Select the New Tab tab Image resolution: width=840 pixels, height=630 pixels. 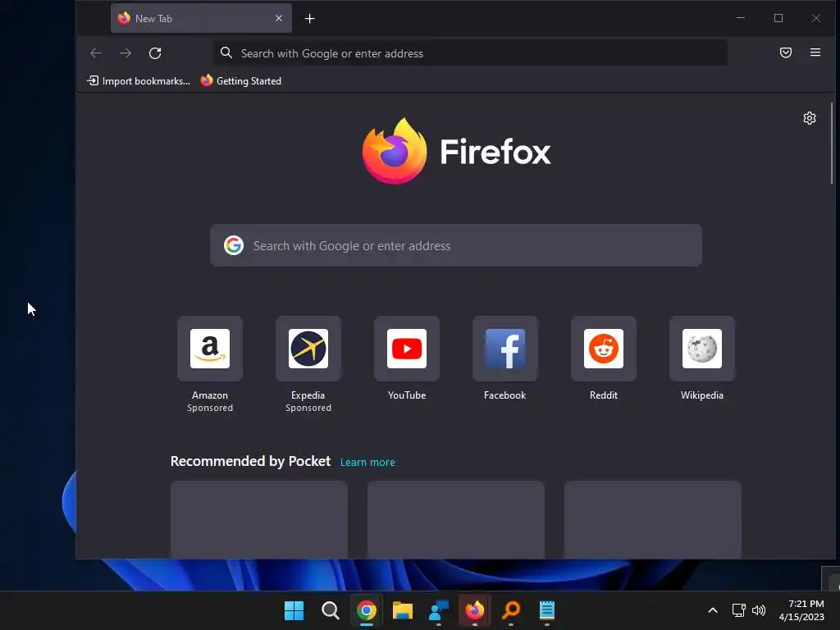pos(201,18)
